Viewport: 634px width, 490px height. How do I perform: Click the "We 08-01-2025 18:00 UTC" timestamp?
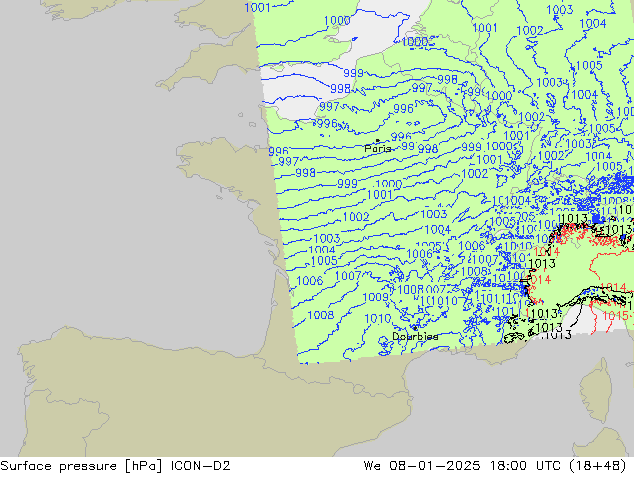pos(464,466)
